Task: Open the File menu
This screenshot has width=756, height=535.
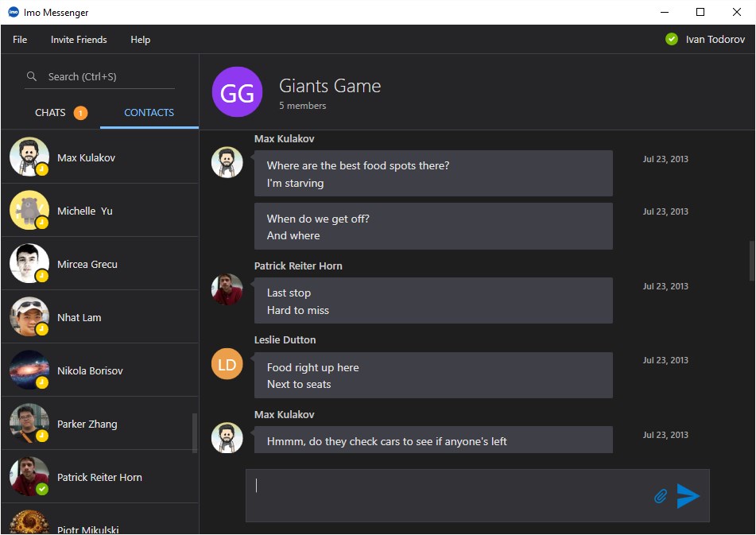Action: click(x=19, y=39)
